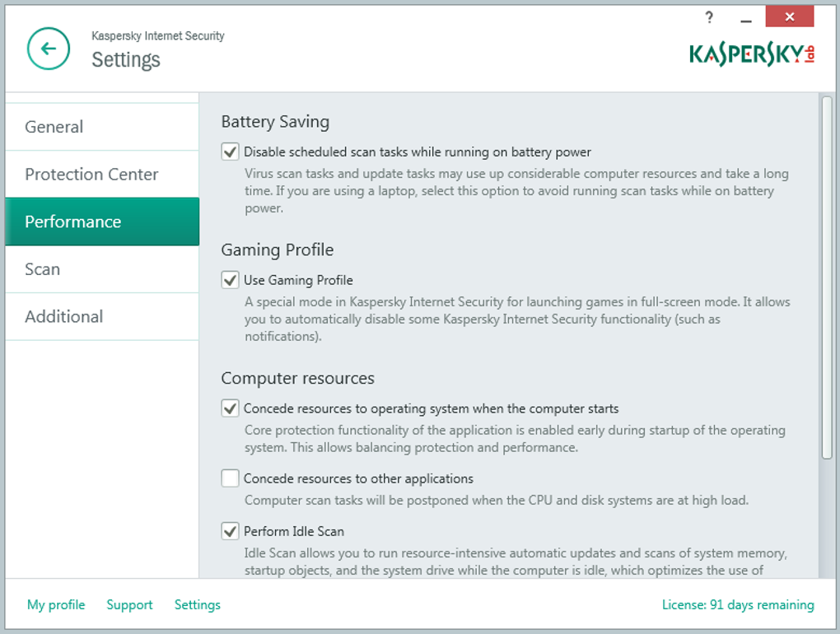Click the License days remaining link

(738, 605)
